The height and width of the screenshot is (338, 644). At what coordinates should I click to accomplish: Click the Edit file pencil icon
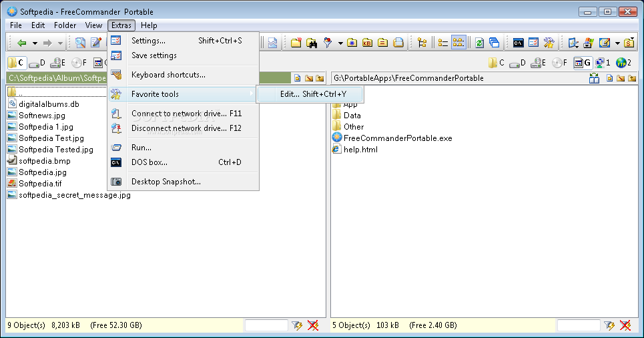pos(95,43)
